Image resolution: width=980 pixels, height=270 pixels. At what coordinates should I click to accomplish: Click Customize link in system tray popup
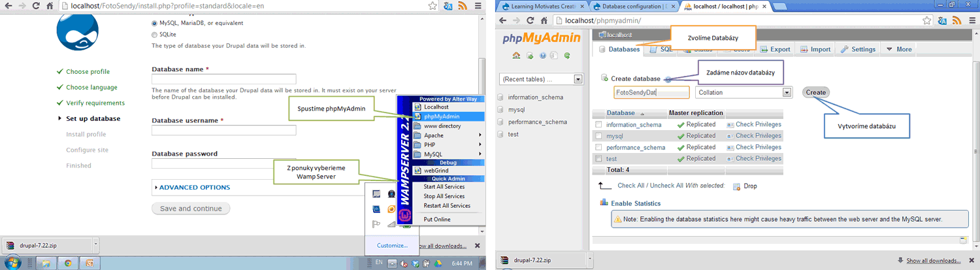click(392, 246)
